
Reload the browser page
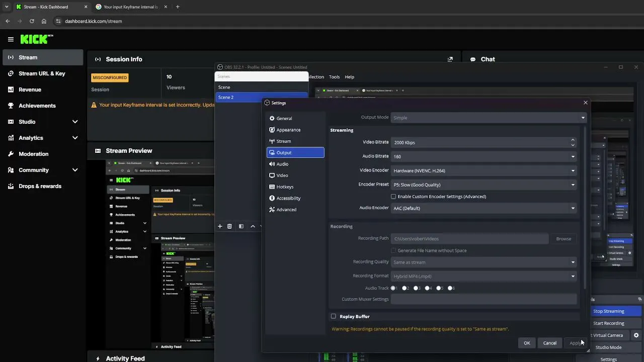pos(32,21)
